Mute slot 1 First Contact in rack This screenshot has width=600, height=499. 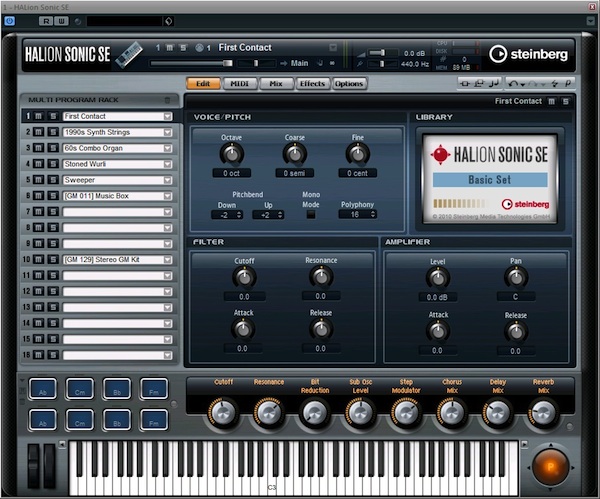point(39,116)
